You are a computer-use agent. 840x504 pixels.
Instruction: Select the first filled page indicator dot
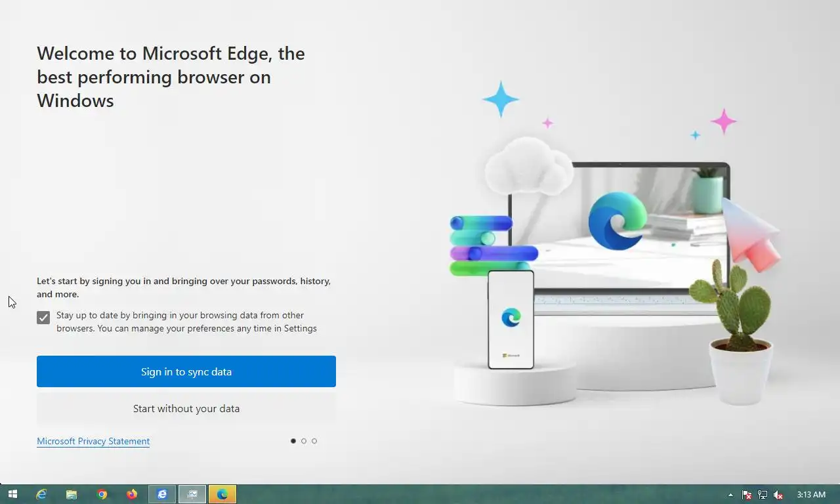tap(293, 441)
